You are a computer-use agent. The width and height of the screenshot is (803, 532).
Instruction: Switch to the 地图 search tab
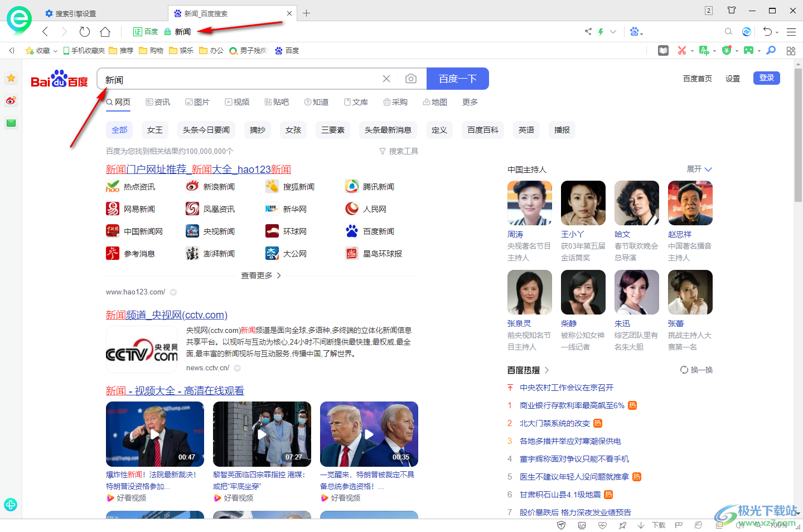tap(435, 102)
